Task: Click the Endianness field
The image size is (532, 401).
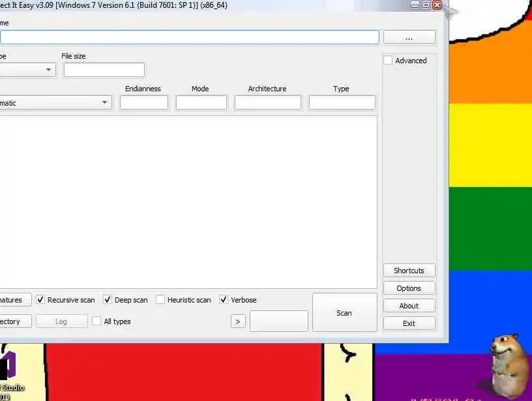Action: (x=144, y=102)
